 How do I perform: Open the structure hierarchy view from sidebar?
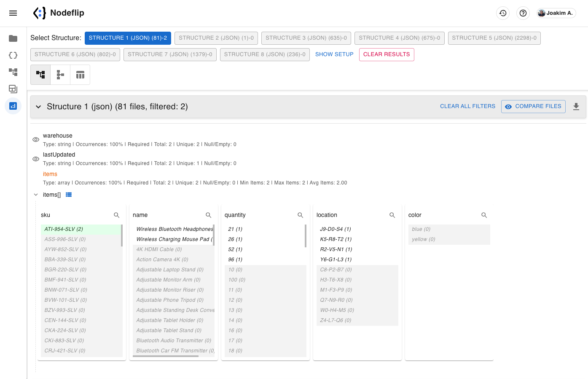13,72
